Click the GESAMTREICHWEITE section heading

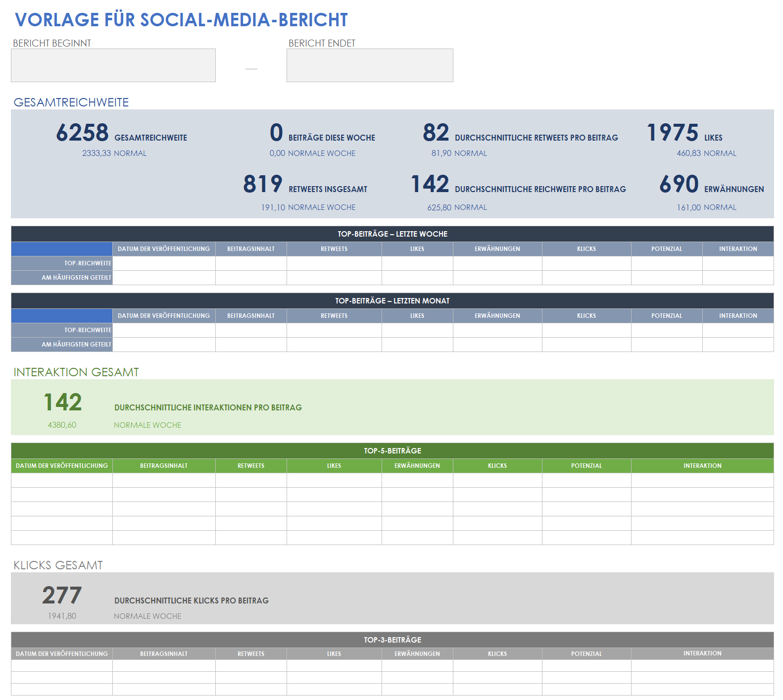pos(71,102)
